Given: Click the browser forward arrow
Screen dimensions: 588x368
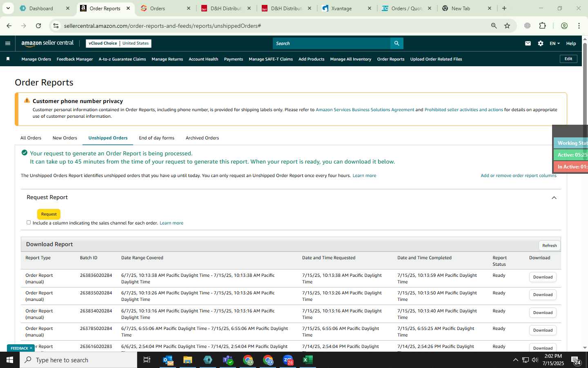Looking at the screenshot, I should pos(24,26).
